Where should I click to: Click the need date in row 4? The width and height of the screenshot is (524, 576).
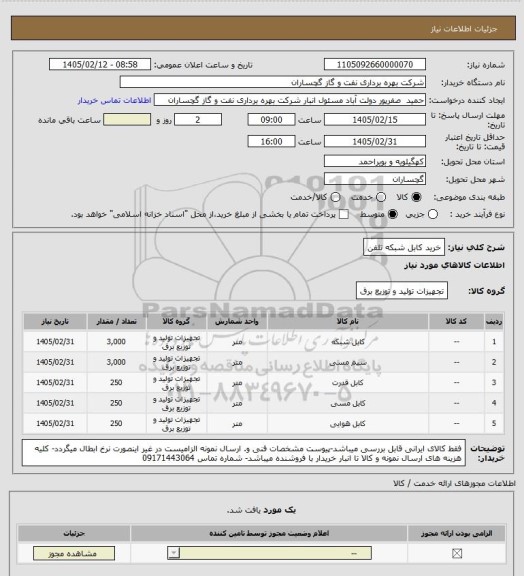pos(55,403)
